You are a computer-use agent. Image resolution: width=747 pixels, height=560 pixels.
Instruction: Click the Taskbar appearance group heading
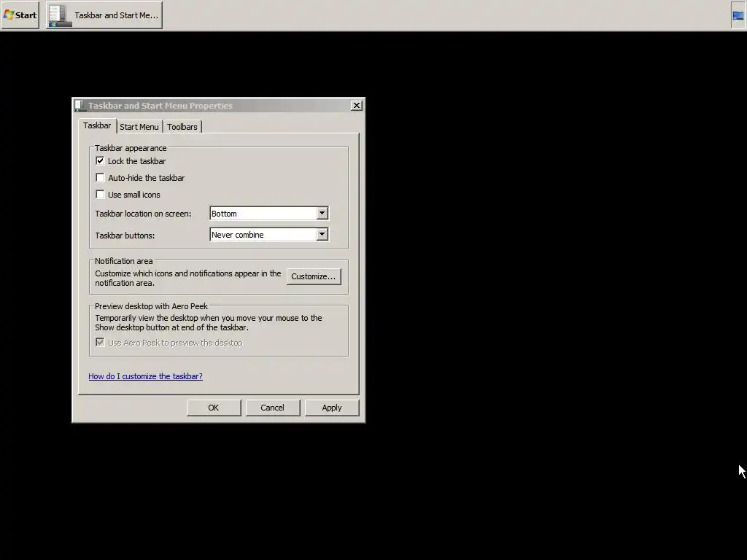click(131, 148)
